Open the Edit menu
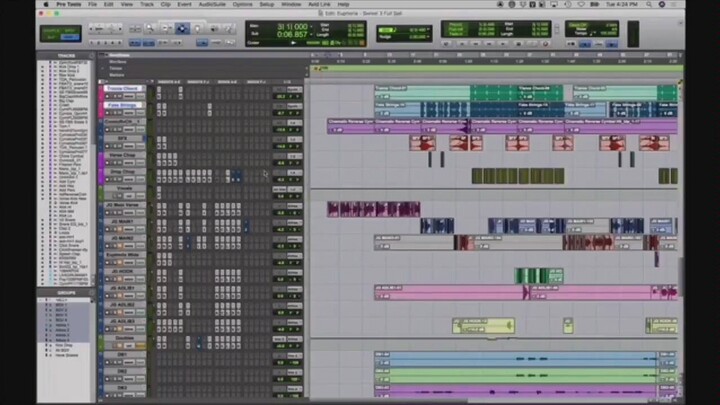This screenshot has width=720, height=405. [108, 4]
